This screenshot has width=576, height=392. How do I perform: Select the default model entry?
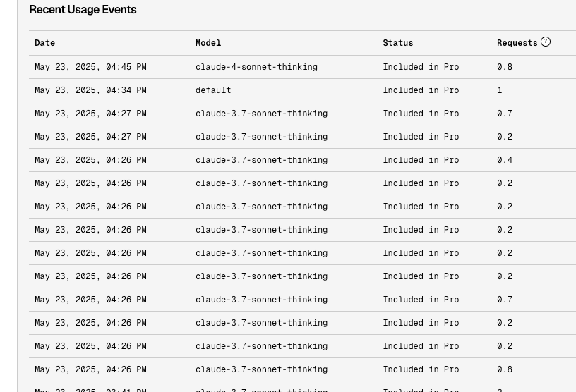[x=213, y=90]
